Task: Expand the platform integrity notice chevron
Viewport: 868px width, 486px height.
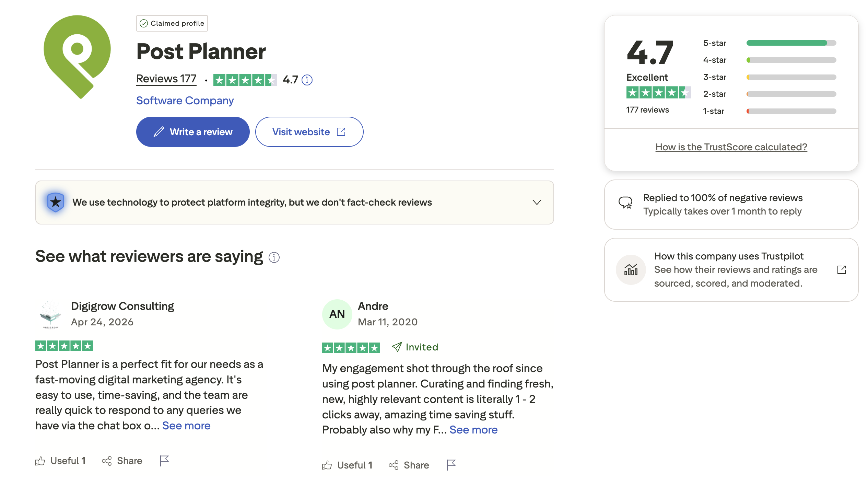Action: click(x=537, y=202)
